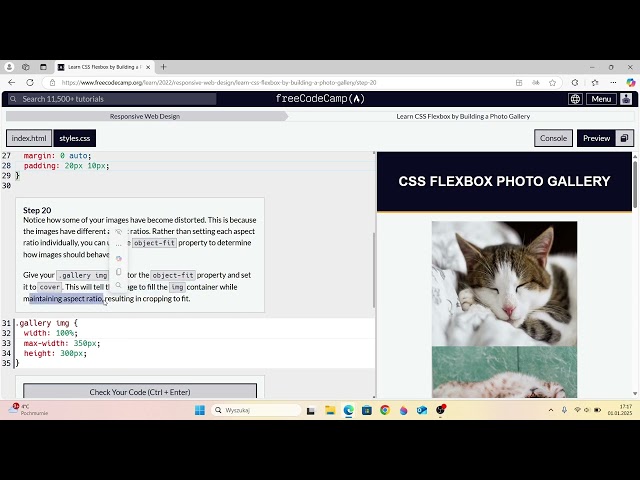The width and height of the screenshot is (640, 480).
Task: Open Edge favorites list icon
Action: [x=595, y=82]
